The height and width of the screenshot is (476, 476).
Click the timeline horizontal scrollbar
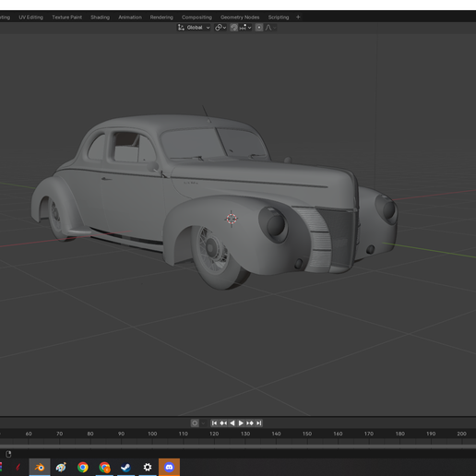tap(238, 446)
